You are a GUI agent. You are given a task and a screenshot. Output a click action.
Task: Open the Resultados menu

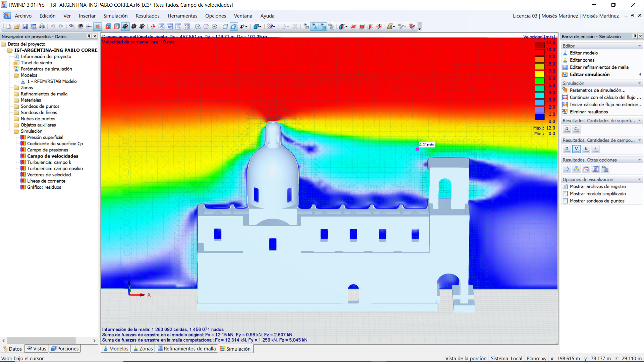[x=147, y=16]
